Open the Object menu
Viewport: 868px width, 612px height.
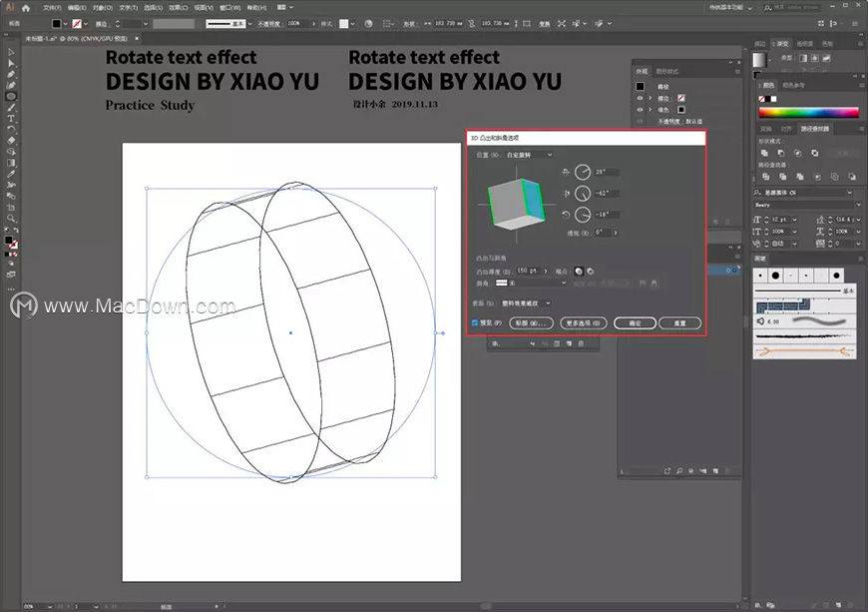point(103,8)
